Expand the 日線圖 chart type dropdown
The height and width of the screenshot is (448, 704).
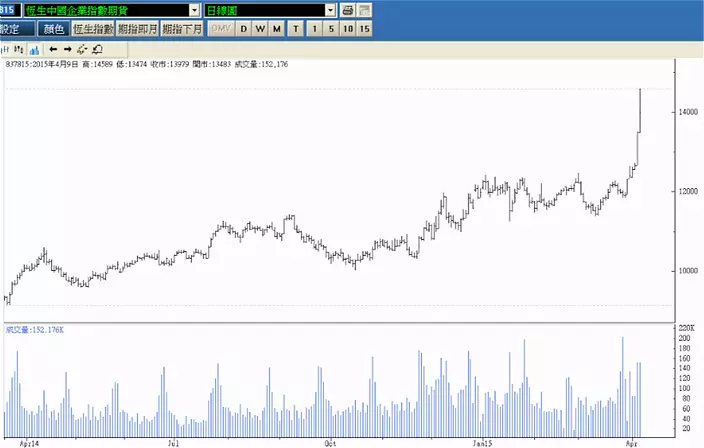coord(329,9)
